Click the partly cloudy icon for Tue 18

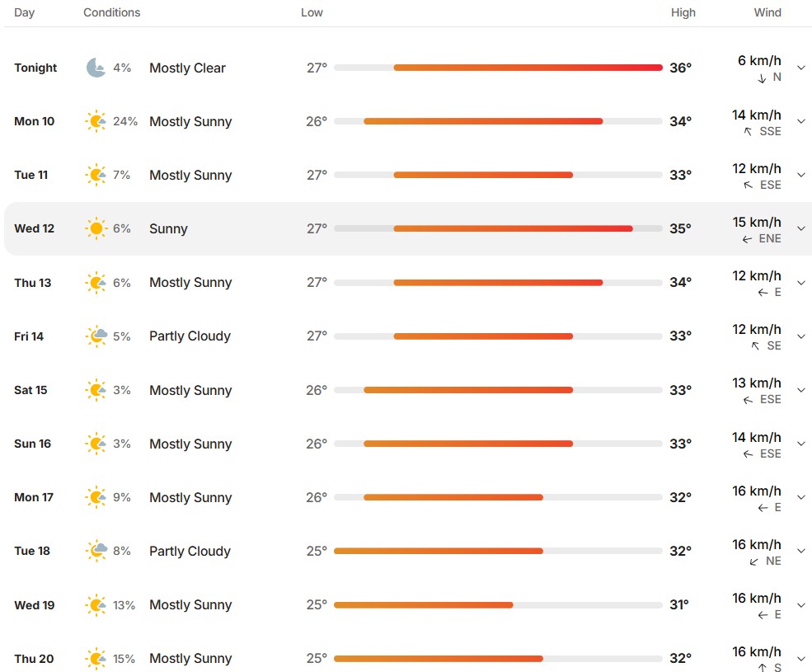click(96, 551)
